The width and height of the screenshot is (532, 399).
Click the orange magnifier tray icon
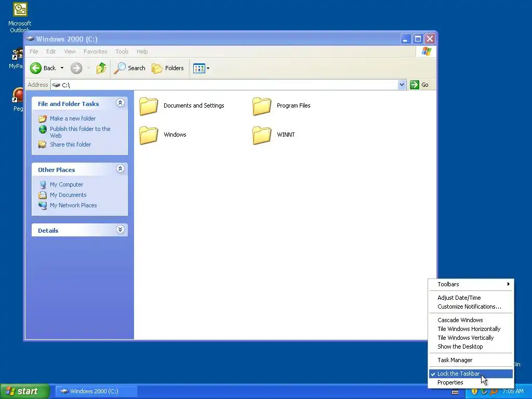point(494,392)
